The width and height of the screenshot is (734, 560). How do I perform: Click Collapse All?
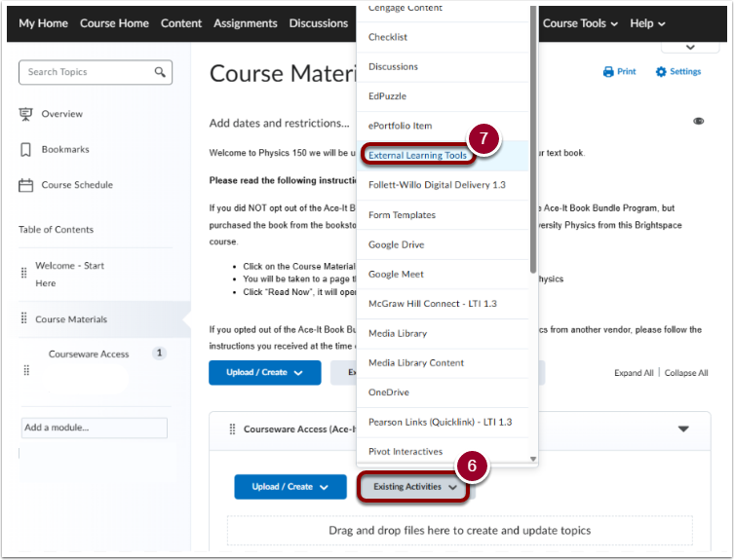[686, 373]
